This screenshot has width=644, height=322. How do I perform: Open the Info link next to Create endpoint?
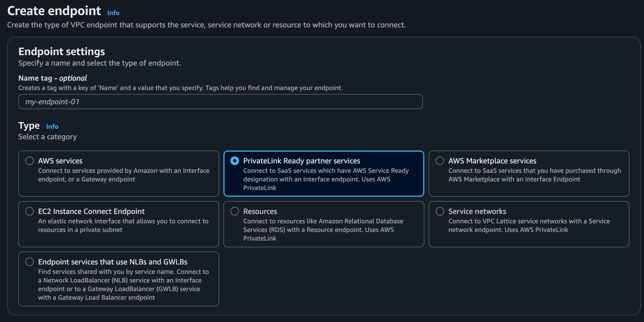[113, 13]
